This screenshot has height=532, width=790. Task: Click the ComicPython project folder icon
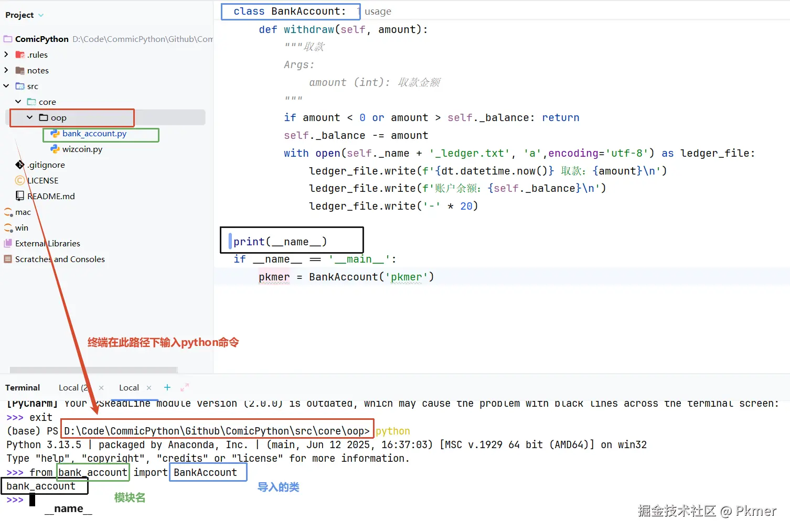tap(8, 39)
